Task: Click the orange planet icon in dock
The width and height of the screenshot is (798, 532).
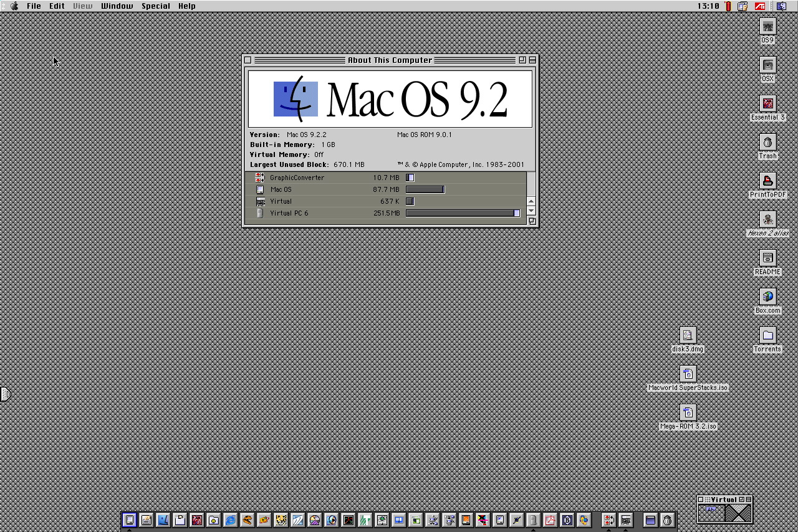Action: (264, 520)
